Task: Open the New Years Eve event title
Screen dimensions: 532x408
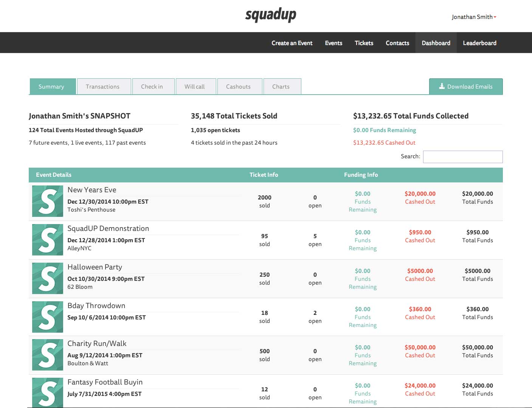Action: (x=92, y=190)
